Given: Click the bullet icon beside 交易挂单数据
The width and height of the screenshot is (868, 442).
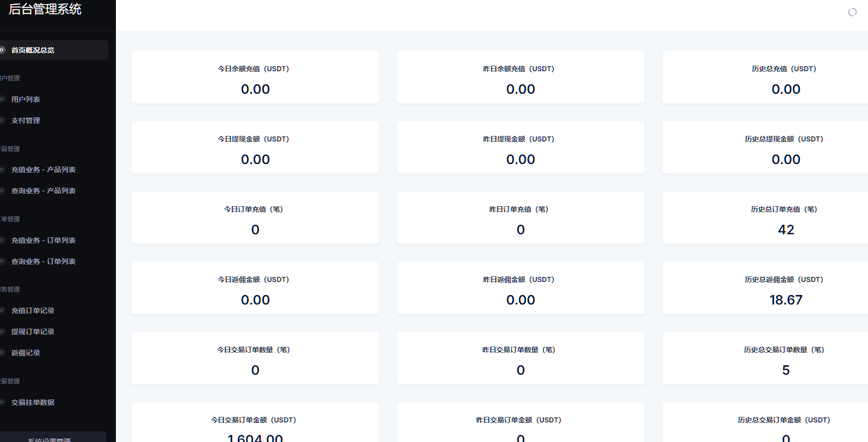Looking at the screenshot, I should pos(2,402).
